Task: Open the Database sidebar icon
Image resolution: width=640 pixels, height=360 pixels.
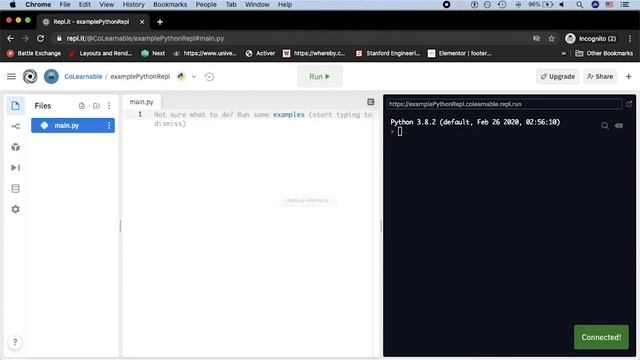Action: point(16,189)
